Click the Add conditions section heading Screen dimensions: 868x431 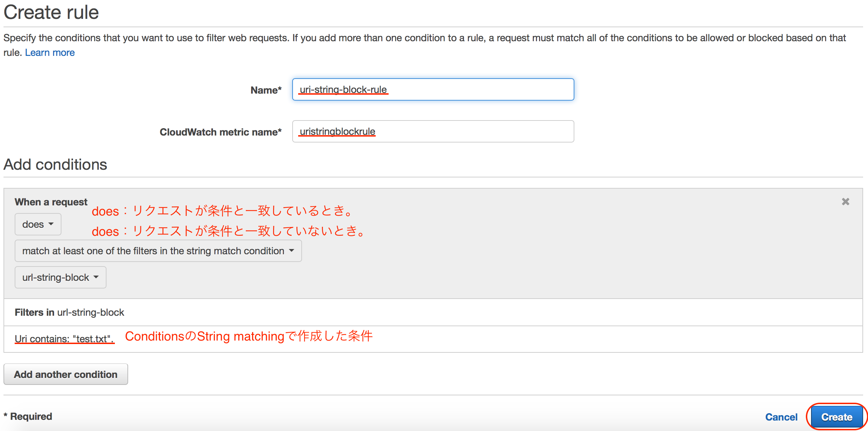click(x=55, y=164)
